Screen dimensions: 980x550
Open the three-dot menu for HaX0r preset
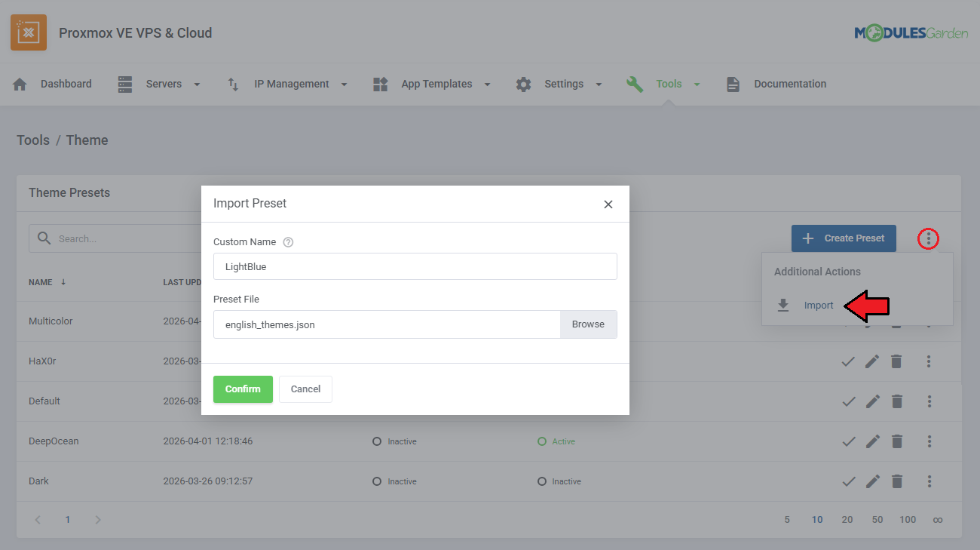click(929, 361)
